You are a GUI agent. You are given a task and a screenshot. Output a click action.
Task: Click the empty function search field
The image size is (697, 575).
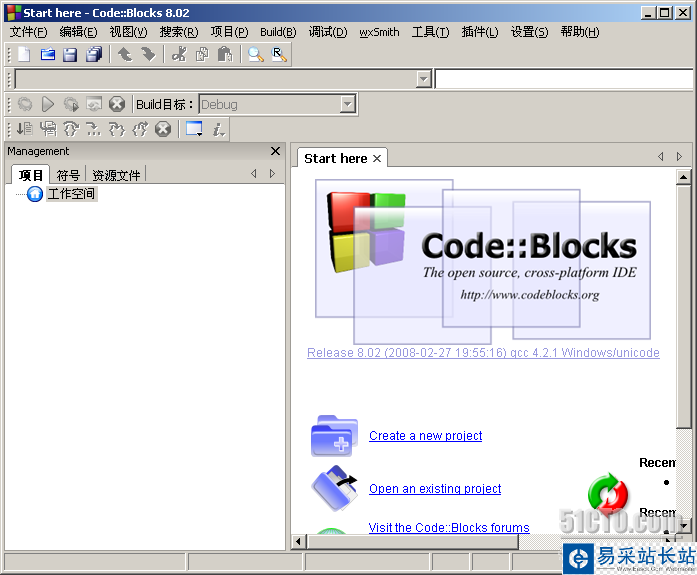click(x=564, y=80)
